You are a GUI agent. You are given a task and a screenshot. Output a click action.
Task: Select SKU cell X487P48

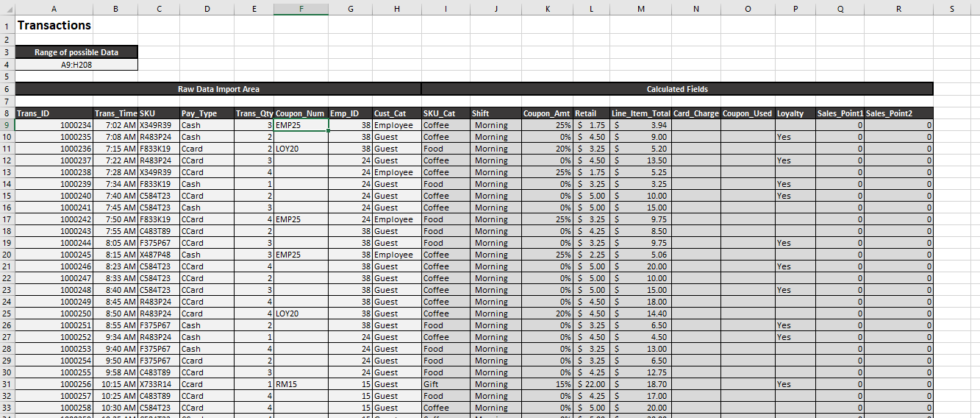click(x=159, y=255)
